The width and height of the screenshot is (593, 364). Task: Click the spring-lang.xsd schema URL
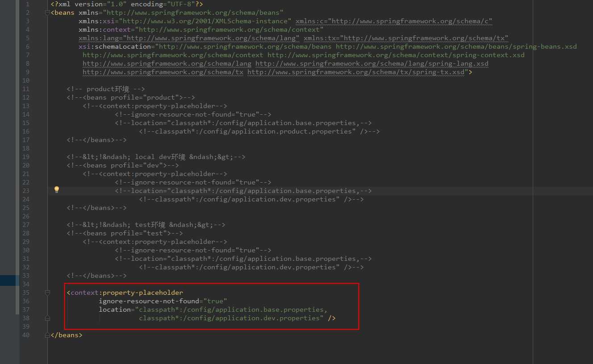pyautogui.click(x=372, y=63)
